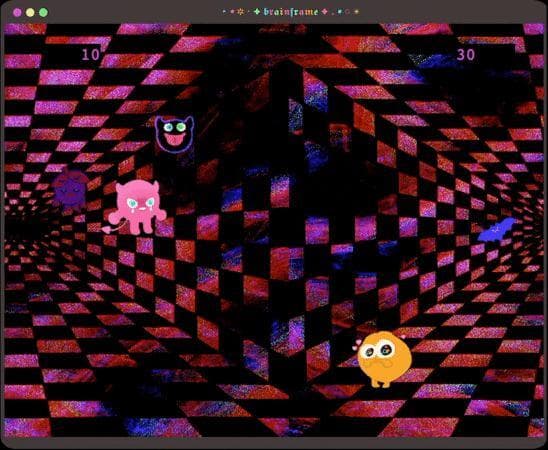548x450 pixels.
Task: Click the yellow star ornament ending the title
Action: point(356,12)
